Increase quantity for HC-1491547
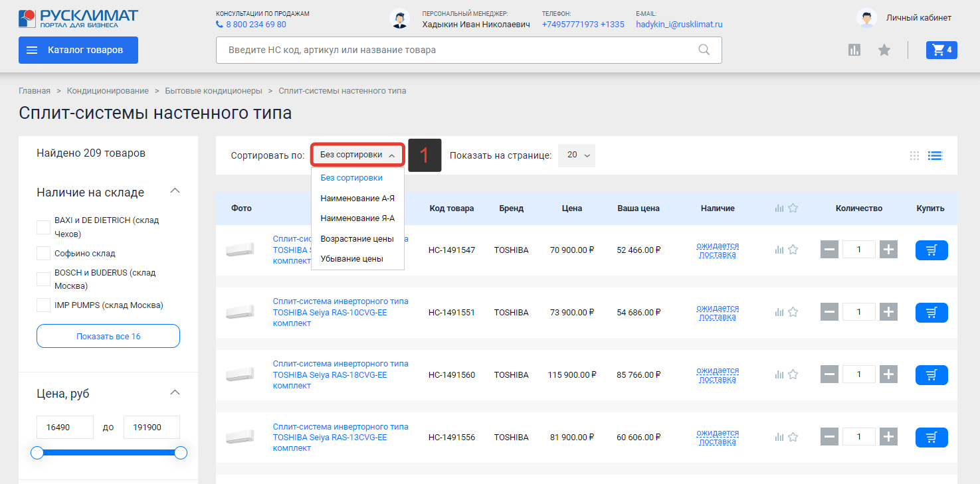This screenshot has width=980, height=484. click(888, 250)
